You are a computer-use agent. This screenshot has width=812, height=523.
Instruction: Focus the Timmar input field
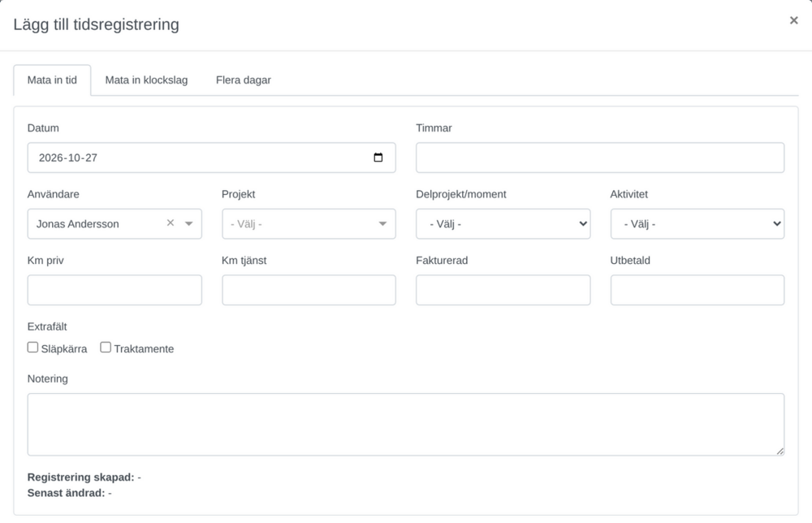pyautogui.click(x=600, y=158)
